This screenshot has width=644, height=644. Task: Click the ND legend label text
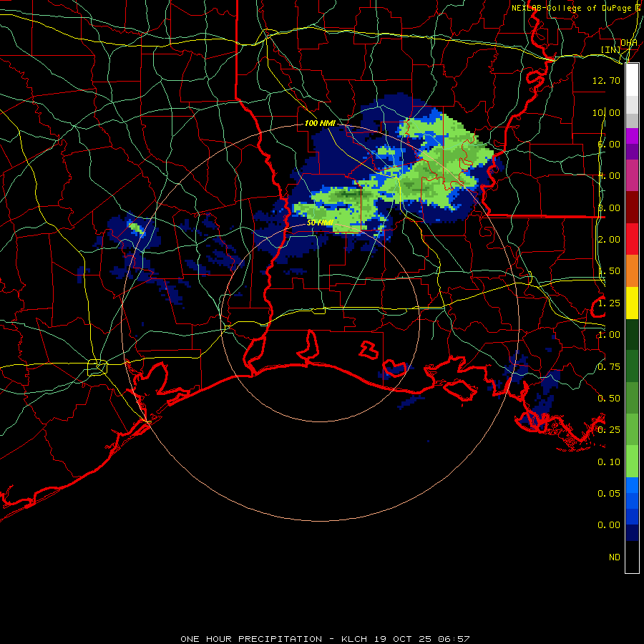pos(615,557)
